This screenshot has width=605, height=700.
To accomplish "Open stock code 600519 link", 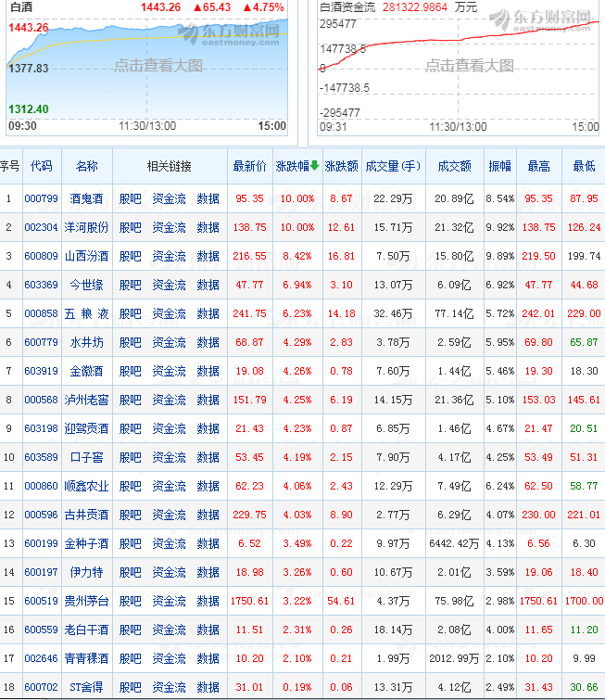I will (41, 602).
